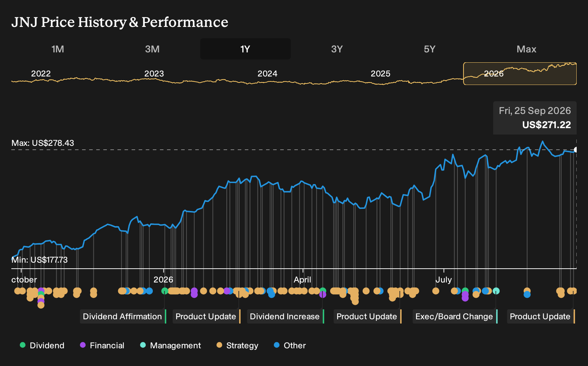Click the green dividend event dot at 2026 axis
The image size is (588, 366).
pos(165,291)
